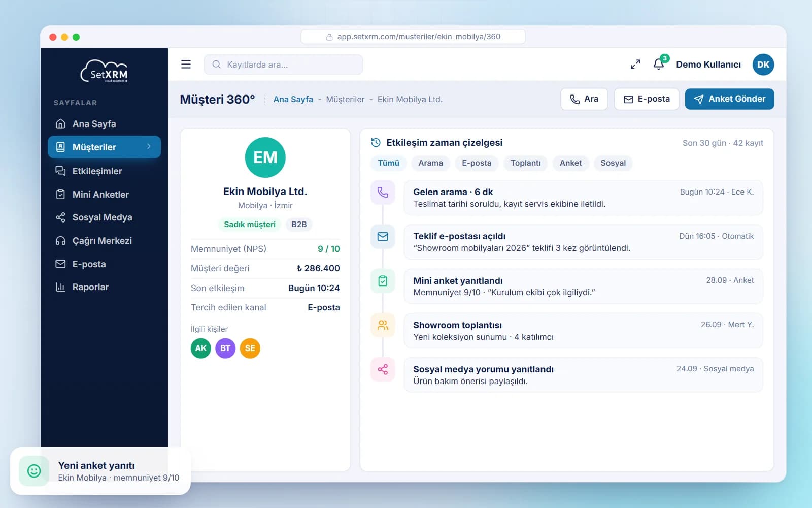This screenshot has height=508, width=812.
Task: Click the history clock icon beside Etkileşim zaman çizelgesi
Action: [x=376, y=143]
